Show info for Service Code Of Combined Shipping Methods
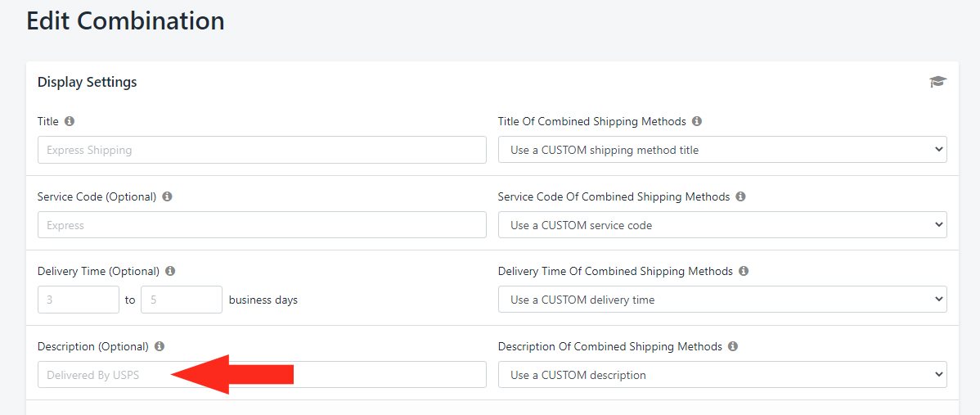 [740, 196]
